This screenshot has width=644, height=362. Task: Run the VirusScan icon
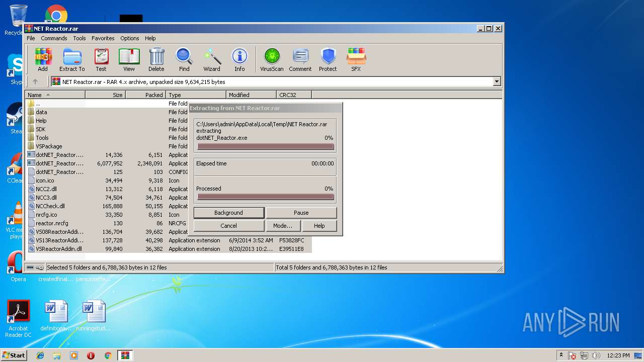coord(272,60)
